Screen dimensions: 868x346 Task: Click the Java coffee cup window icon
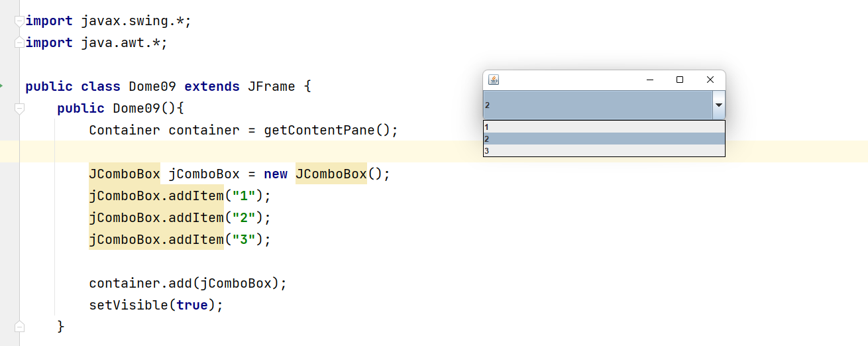(493, 80)
